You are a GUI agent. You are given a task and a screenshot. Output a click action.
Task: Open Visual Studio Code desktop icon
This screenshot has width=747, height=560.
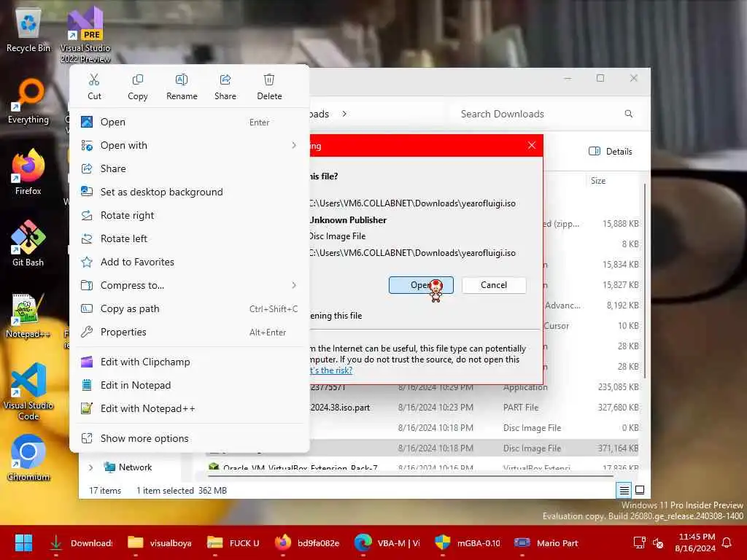pyautogui.click(x=28, y=392)
